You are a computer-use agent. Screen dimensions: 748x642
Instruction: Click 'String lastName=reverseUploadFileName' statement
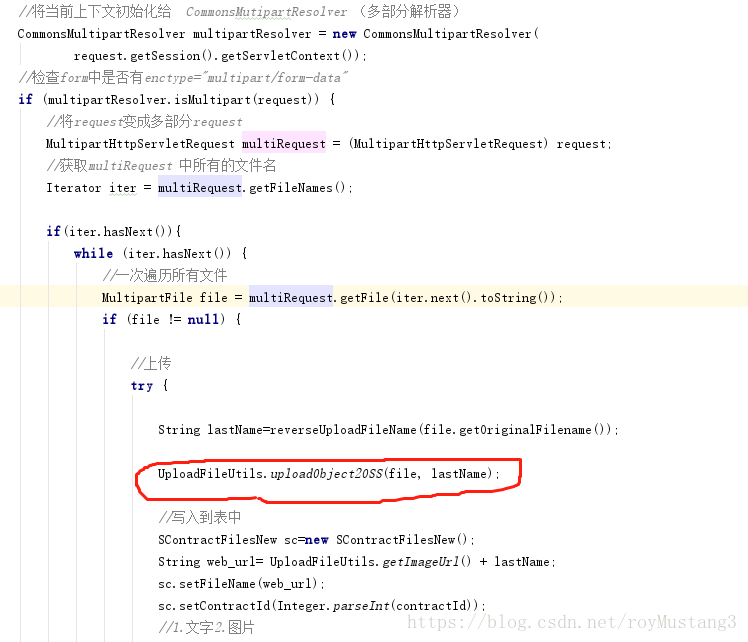(x=287, y=430)
